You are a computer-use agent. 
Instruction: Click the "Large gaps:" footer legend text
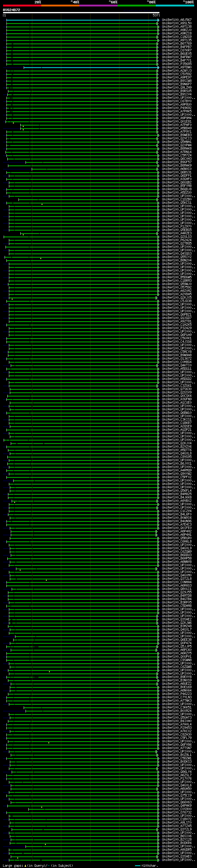tap(13, 866)
